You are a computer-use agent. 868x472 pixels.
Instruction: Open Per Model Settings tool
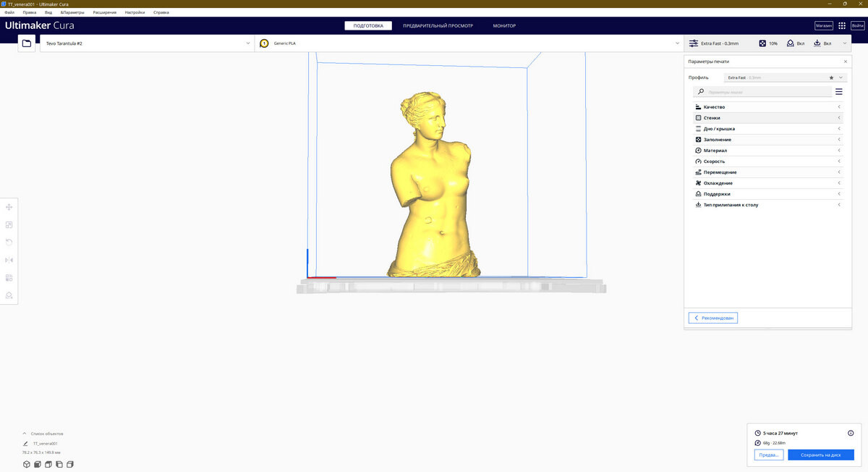tap(9, 277)
